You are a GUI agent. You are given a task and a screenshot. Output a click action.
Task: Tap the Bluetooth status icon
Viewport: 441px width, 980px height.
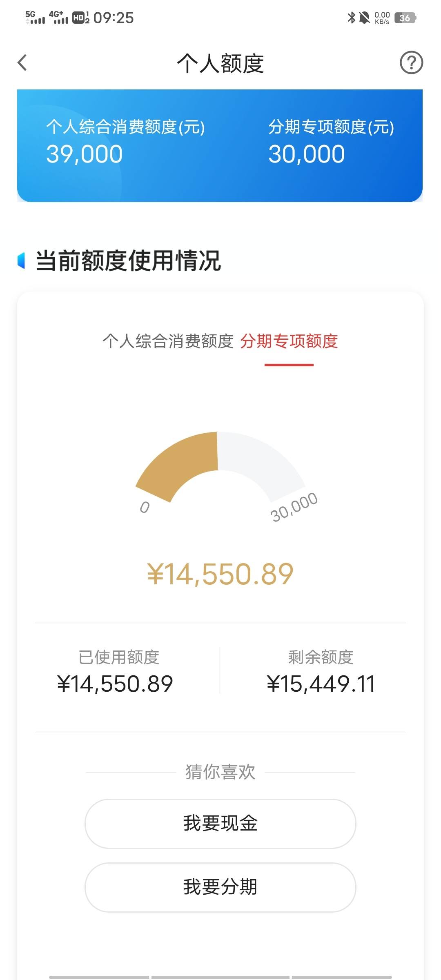pos(351,18)
